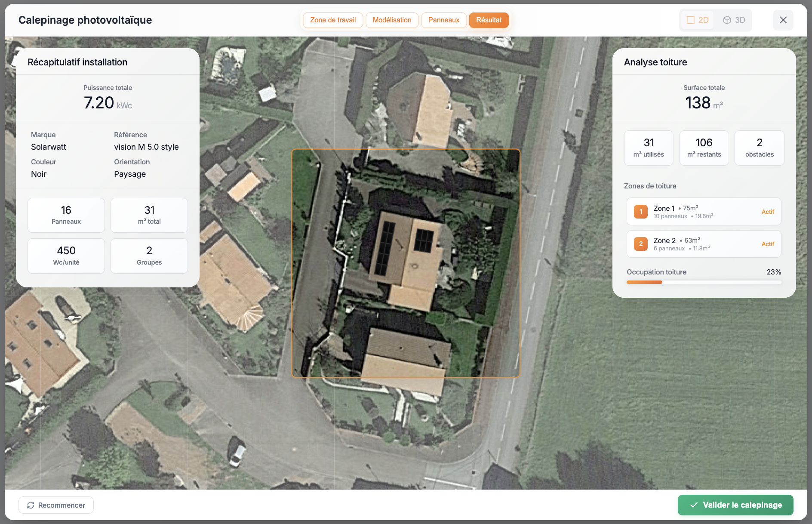Toggle Zone 2 Actif status
The width and height of the screenshot is (812, 524).
click(x=768, y=244)
